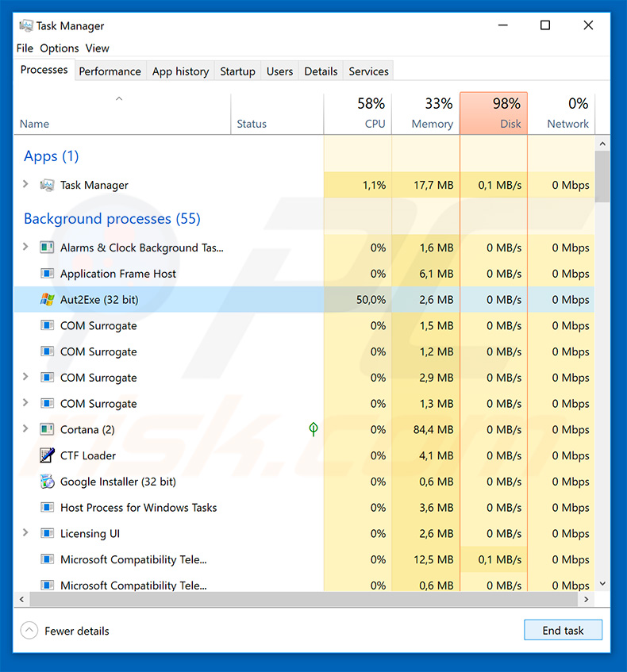Expand the COM Surrogate row with 1,3 MB

click(x=25, y=403)
